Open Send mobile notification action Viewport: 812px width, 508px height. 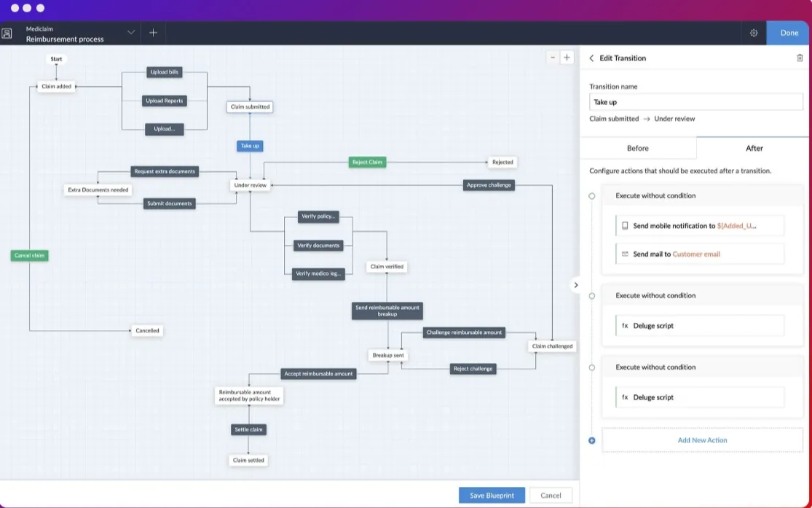700,226
